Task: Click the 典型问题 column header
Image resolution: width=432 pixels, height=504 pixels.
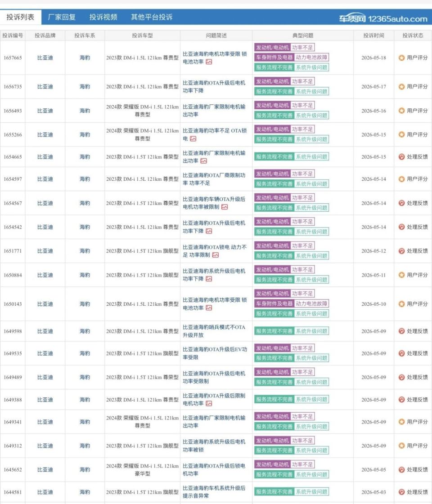Action: tap(303, 36)
